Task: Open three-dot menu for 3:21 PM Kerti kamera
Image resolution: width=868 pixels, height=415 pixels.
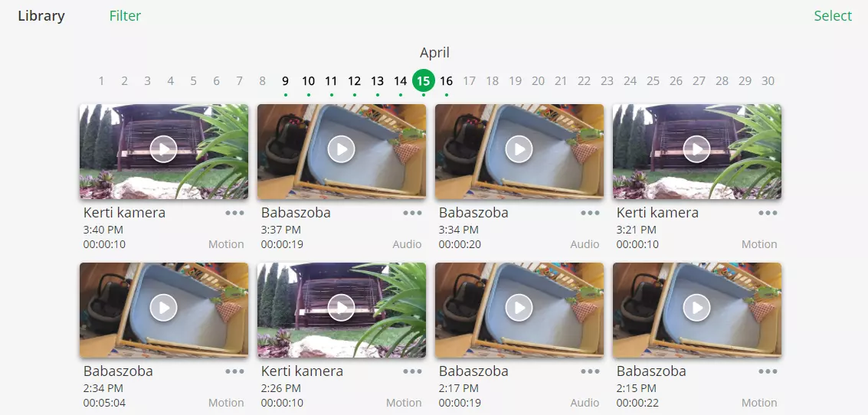Action: click(768, 213)
